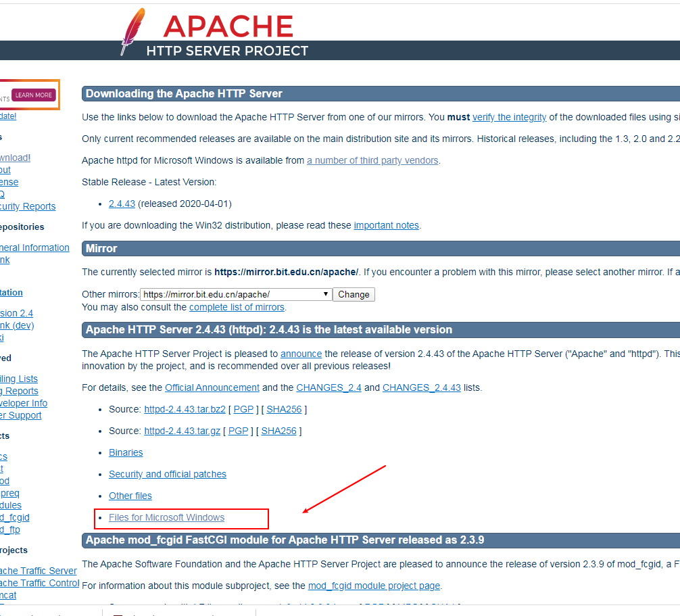
Task: Click the Apache feather logo
Action: pos(132,31)
